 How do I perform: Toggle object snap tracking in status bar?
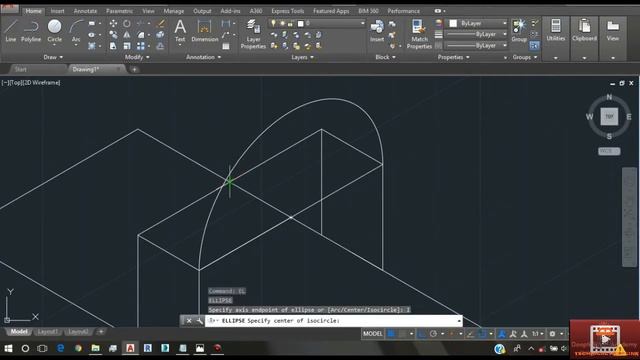(470, 334)
